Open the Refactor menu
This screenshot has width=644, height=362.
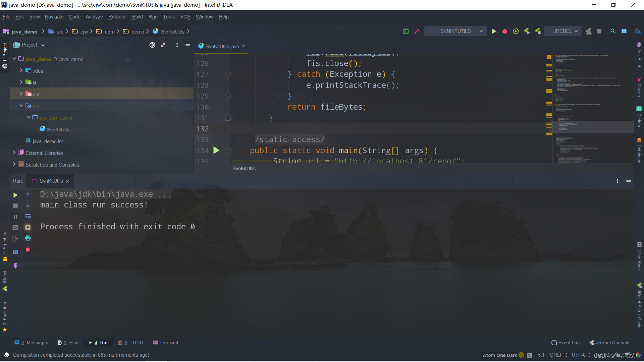pyautogui.click(x=117, y=17)
